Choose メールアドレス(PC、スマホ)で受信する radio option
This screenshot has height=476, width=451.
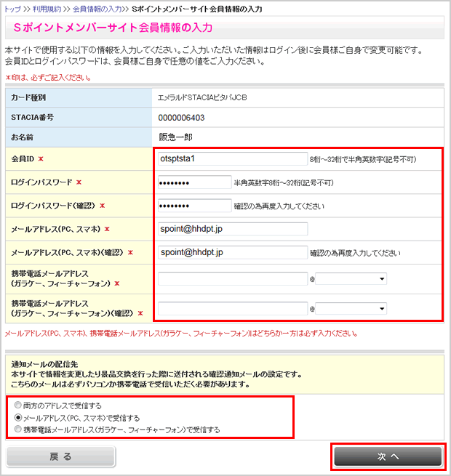click(x=18, y=418)
